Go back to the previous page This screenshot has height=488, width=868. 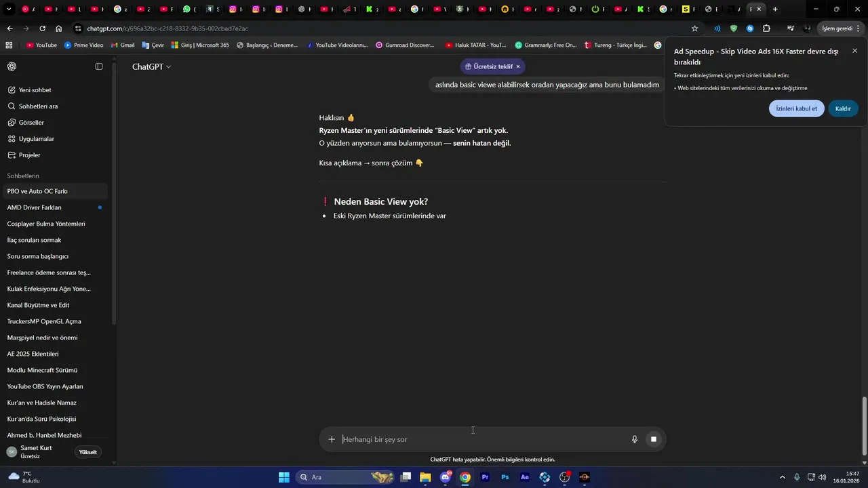pos(9,28)
